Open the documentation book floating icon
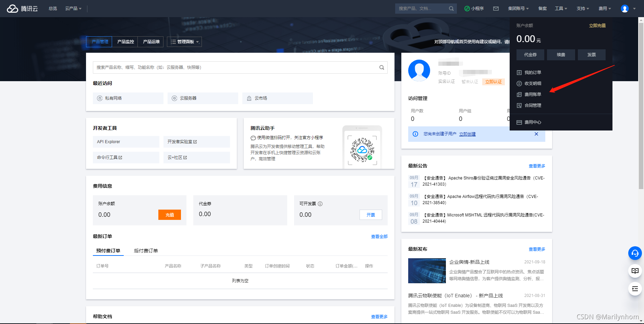This screenshot has width=644, height=324. 635,271
